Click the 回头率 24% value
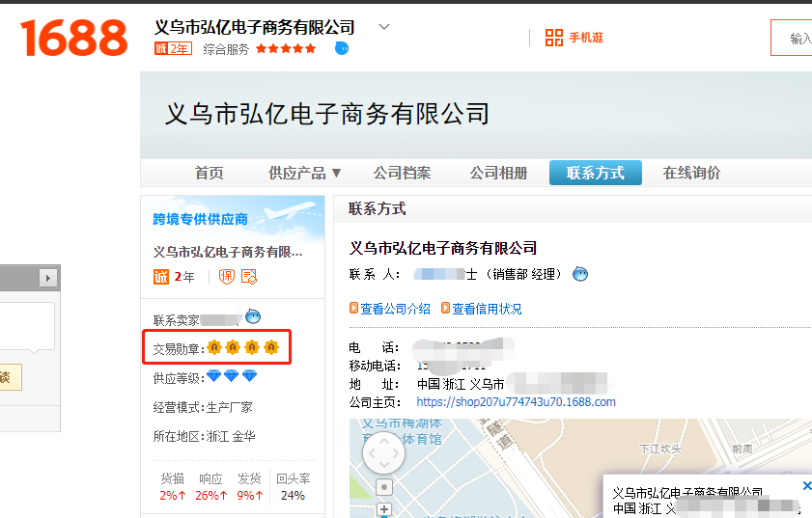This screenshot has width=812, height=518. pyautogui.click(x=293, y=496)
